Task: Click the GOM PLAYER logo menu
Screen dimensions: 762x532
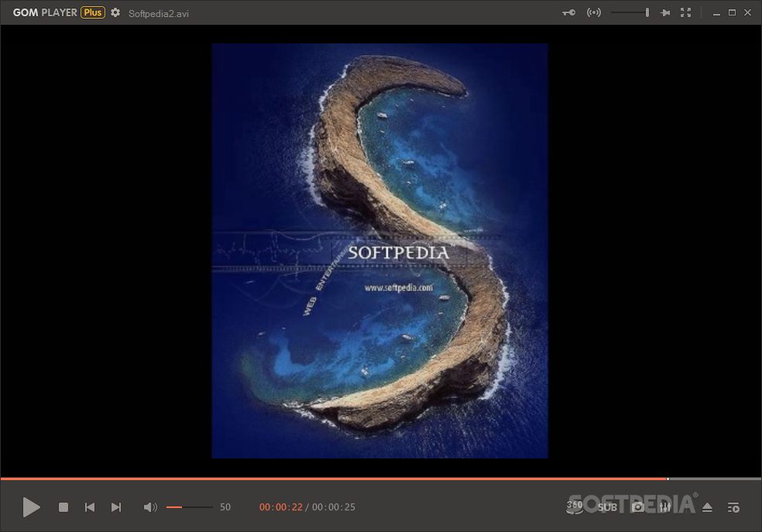Action: pos(45,12)
